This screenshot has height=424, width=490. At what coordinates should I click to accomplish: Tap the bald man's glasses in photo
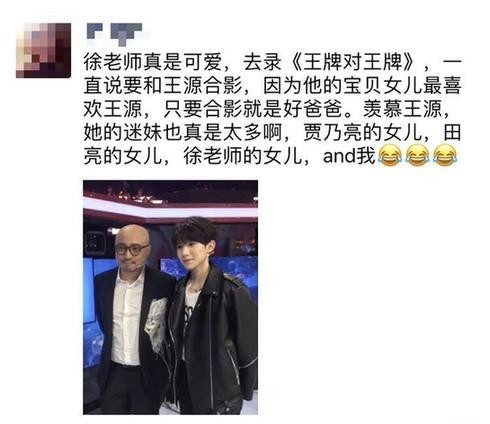click(131, 249)
